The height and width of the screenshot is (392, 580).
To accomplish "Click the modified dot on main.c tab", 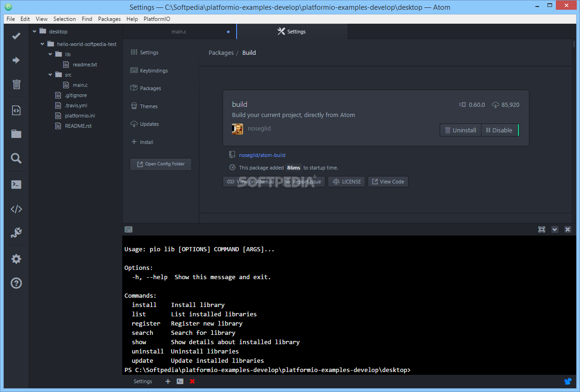I will point(228,32).
